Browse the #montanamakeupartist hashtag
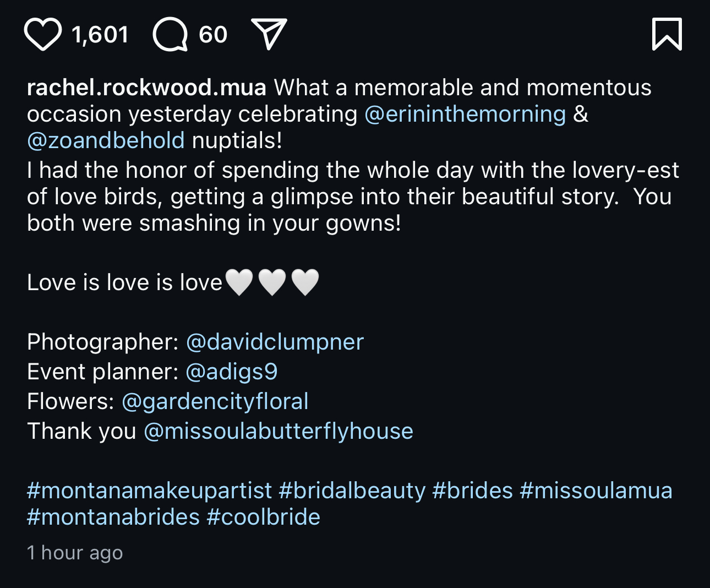 [x=149, y=491]
